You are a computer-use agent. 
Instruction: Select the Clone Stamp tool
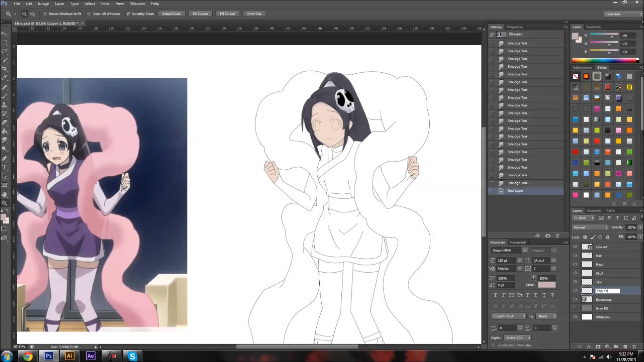pos(5,105)
